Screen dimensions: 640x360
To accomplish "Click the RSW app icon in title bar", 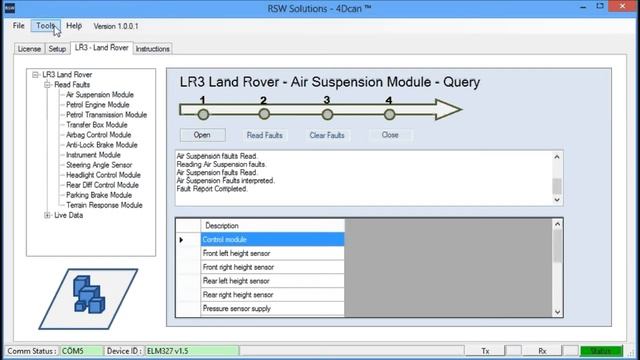I will coord(9,8).
